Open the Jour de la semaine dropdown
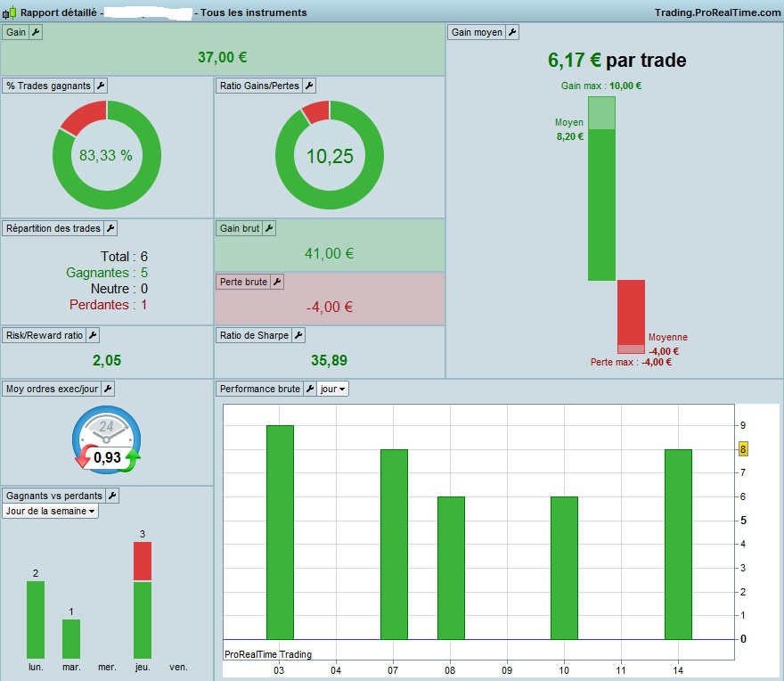 (x=50, y=511)
